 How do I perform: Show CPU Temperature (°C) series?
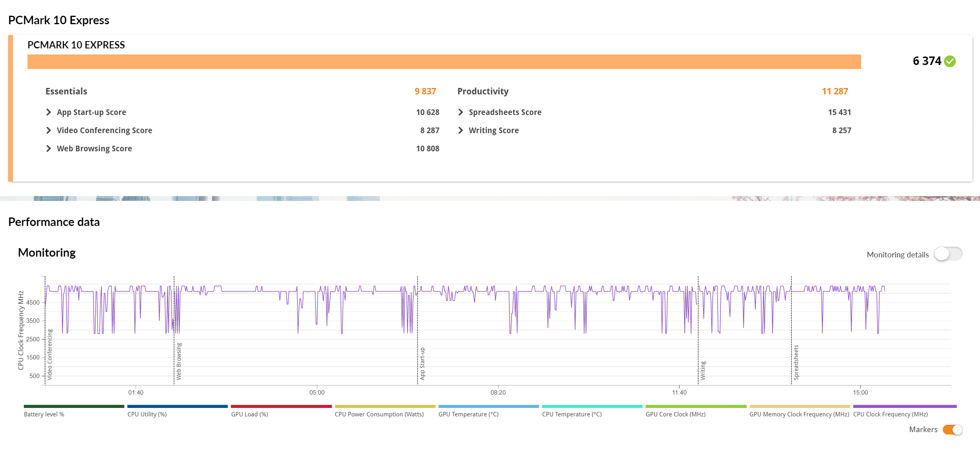pos(592,411)
